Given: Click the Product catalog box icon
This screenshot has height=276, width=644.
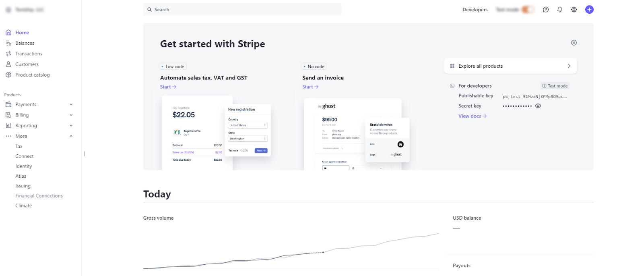Looking at the screenshot, I should (x=8, y=75).
